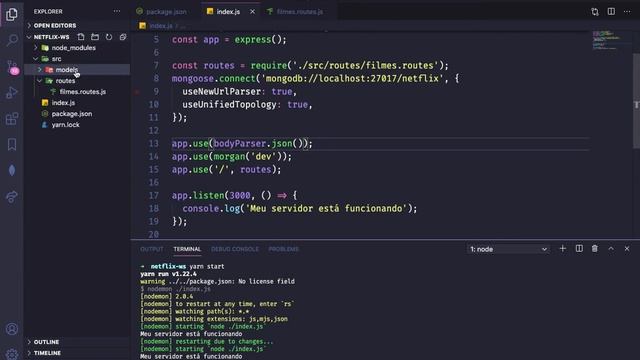Open editor more actions menu
640x360 pixels.
tap(627, 11)
